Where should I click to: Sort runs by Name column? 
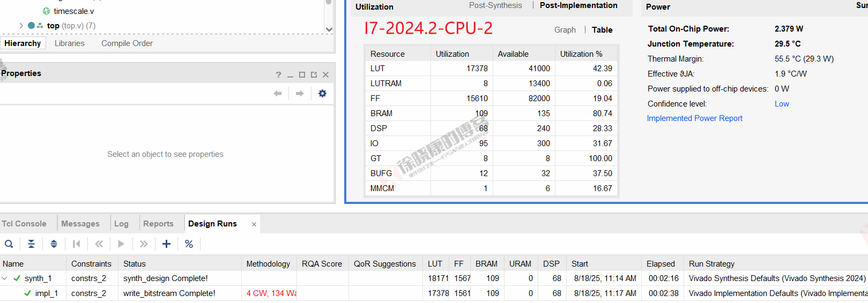pyautogui.click(x=33, y=263)
